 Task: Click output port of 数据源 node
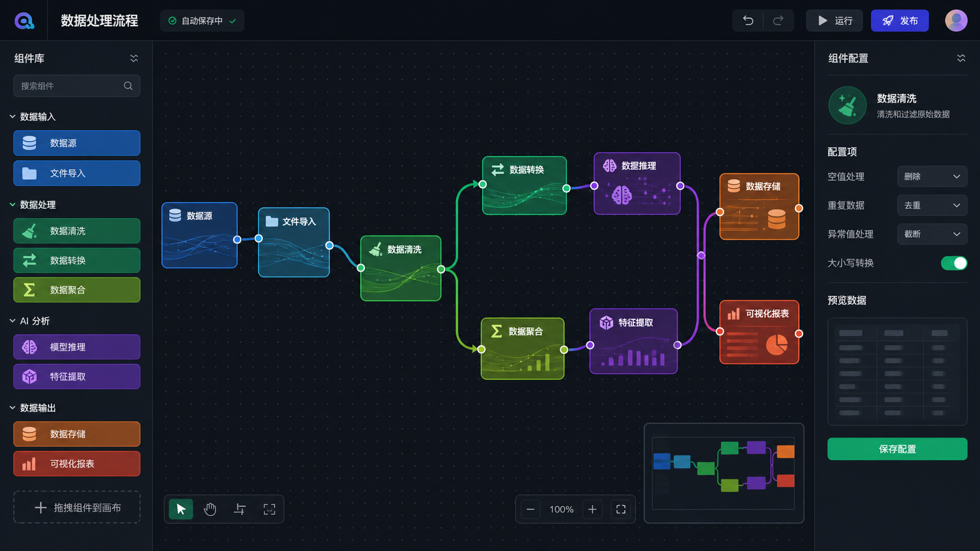(x=237, y=240)
